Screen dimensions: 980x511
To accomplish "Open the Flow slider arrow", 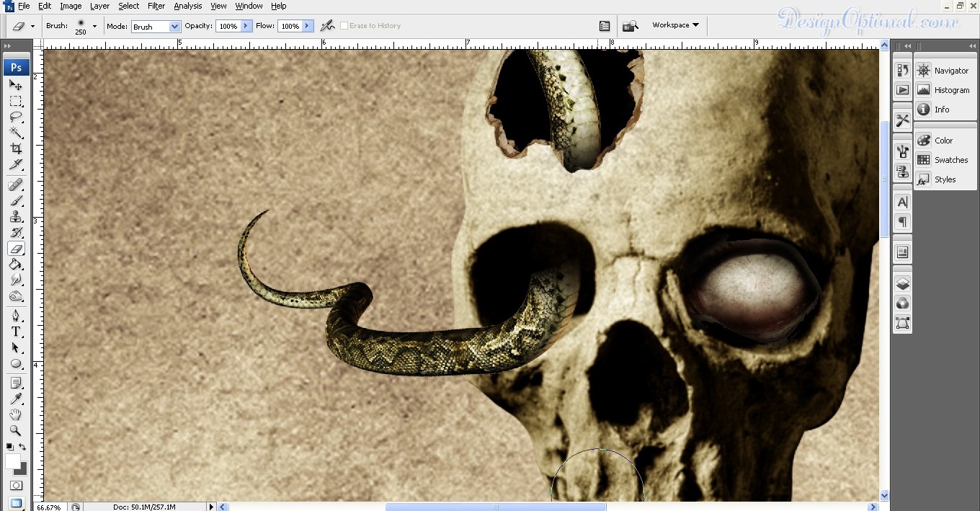I will point(308,26).
